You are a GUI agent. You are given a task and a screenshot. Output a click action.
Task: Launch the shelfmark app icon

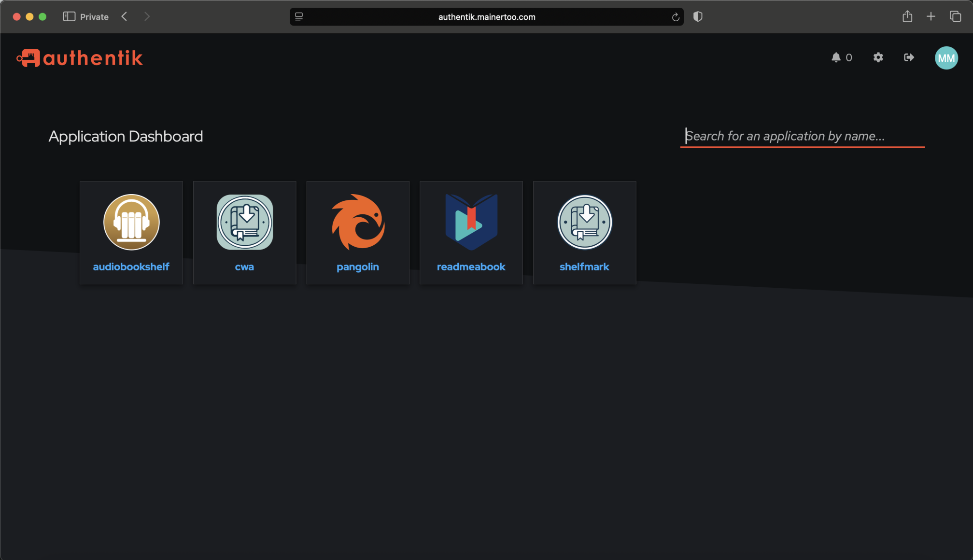(x=585, y=222)
